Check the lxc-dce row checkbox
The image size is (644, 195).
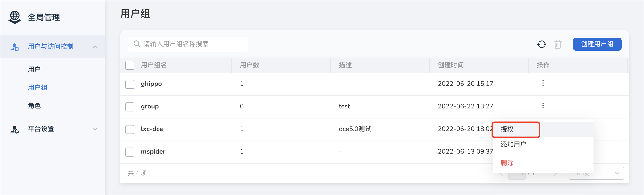click(x=130, y=129)
